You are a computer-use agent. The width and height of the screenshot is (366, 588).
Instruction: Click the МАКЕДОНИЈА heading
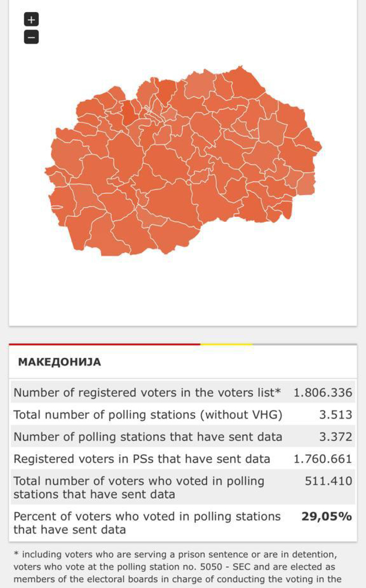pyautogui.click(x=59, y=362)
